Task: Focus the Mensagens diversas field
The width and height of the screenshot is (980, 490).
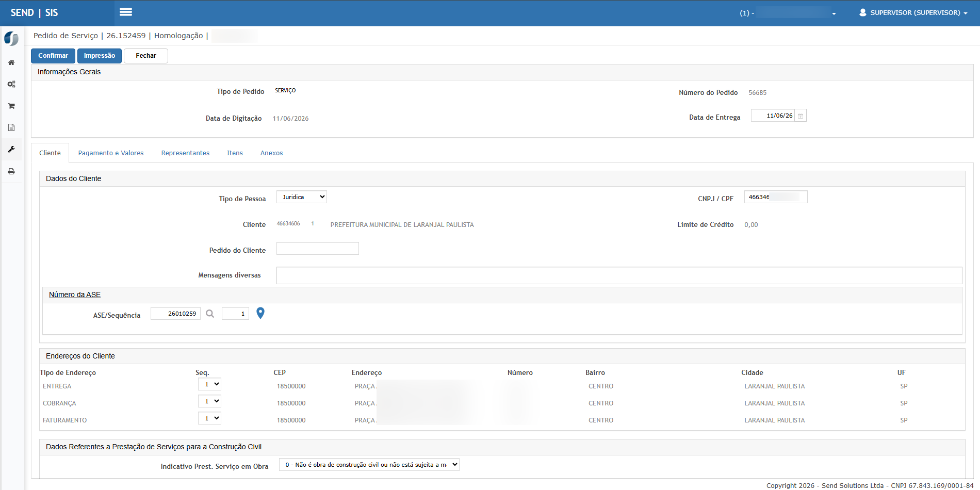Action: pyautogui.click(x=619, y=275)
